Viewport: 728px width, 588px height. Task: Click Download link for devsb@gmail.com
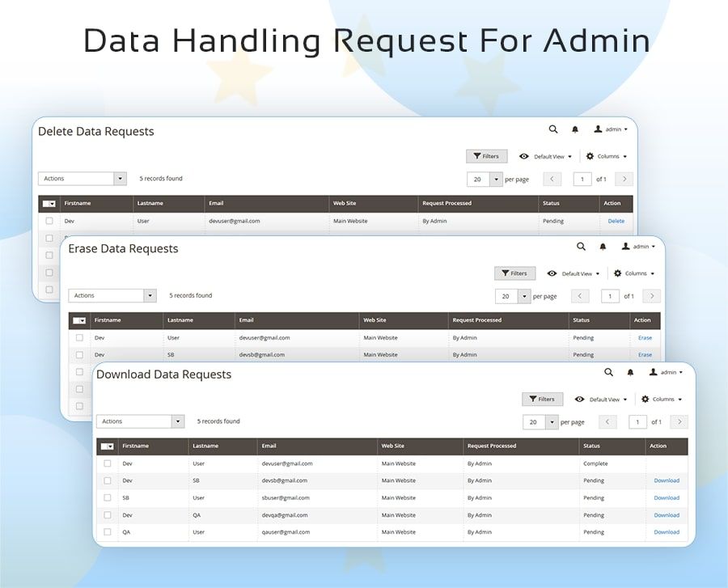coord(667,480)
